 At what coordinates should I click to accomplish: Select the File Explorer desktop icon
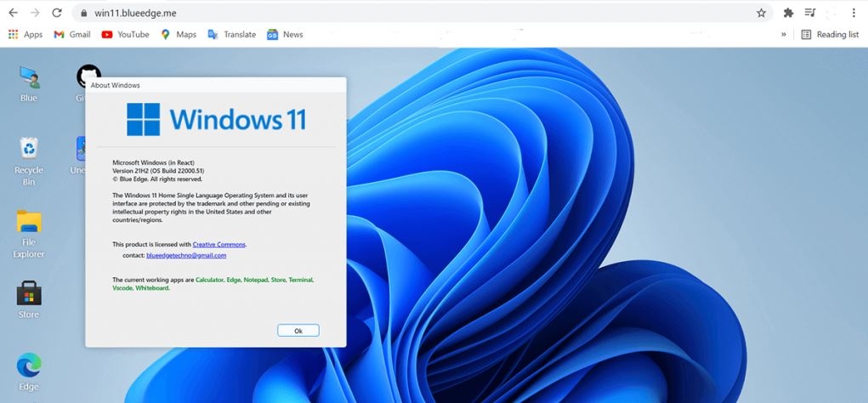point(29,234)
